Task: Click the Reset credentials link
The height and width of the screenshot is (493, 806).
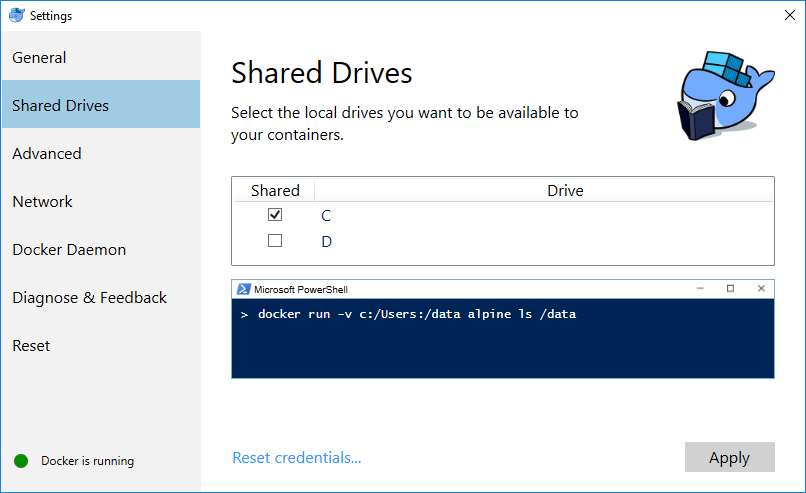Action: (296, 458)
